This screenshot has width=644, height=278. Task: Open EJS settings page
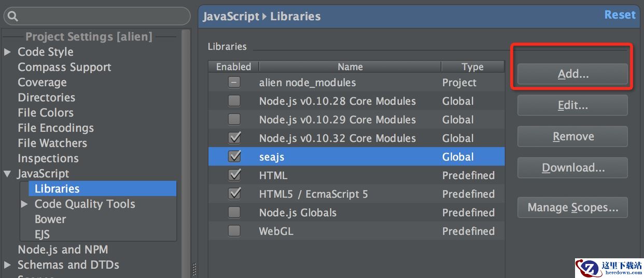coord(42,234)
